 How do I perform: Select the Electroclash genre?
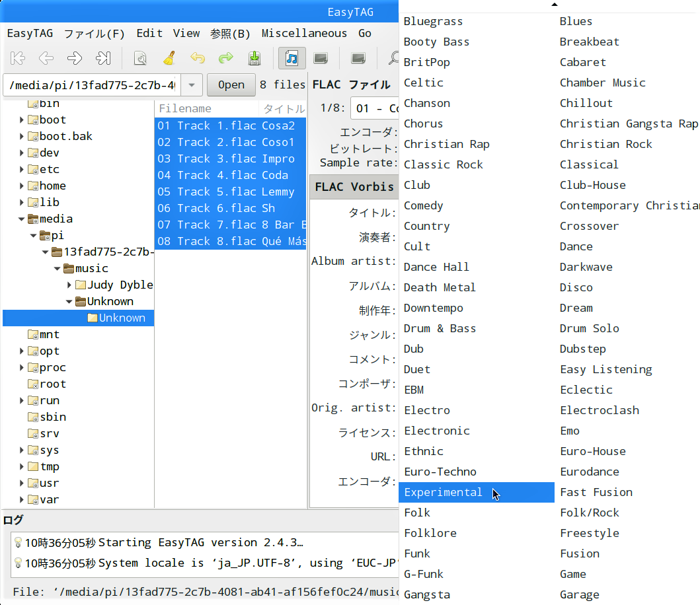tap(627, 410)
